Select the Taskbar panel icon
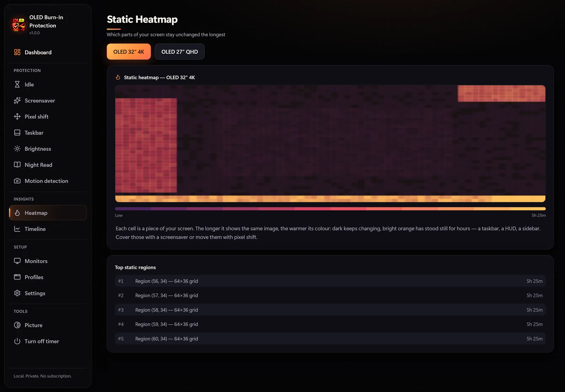This screenshot has height=392, width=565. (17, 133)
